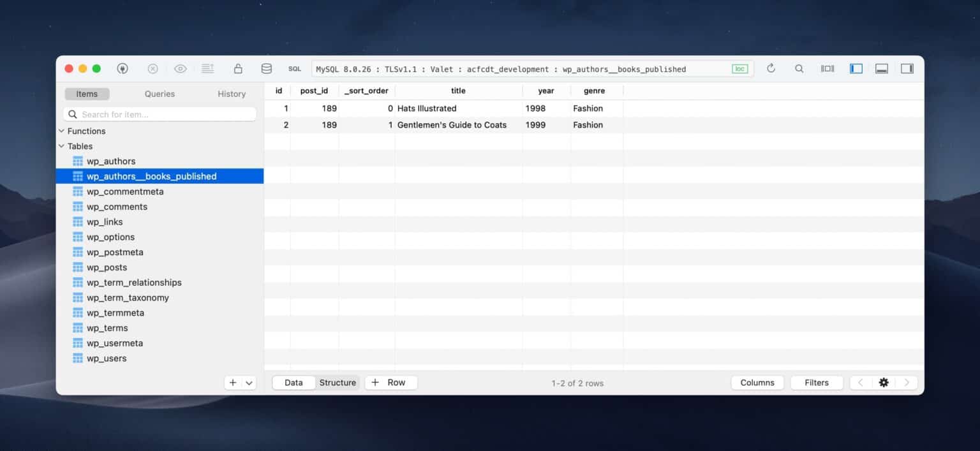Preview pending changes with the eye icon
980x451 pixels.
pyautogui.click(x=181, y=68)
